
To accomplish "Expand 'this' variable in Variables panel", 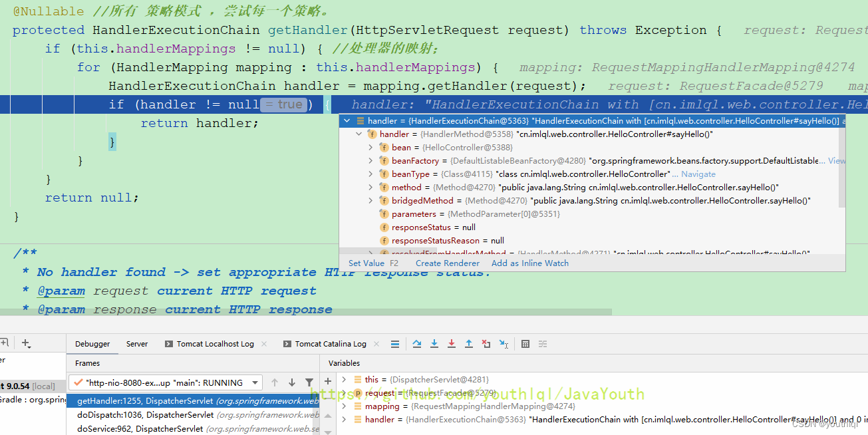I will click(344, 380).
